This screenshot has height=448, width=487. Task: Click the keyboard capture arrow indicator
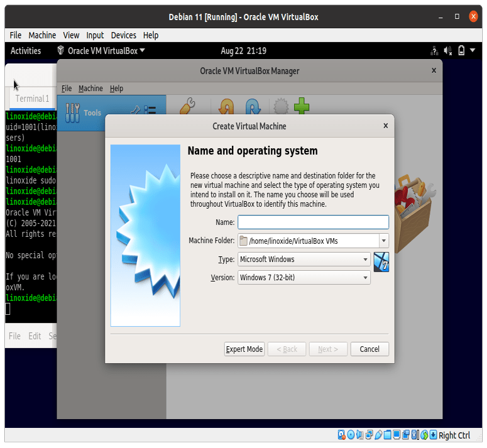pos(433,435)
